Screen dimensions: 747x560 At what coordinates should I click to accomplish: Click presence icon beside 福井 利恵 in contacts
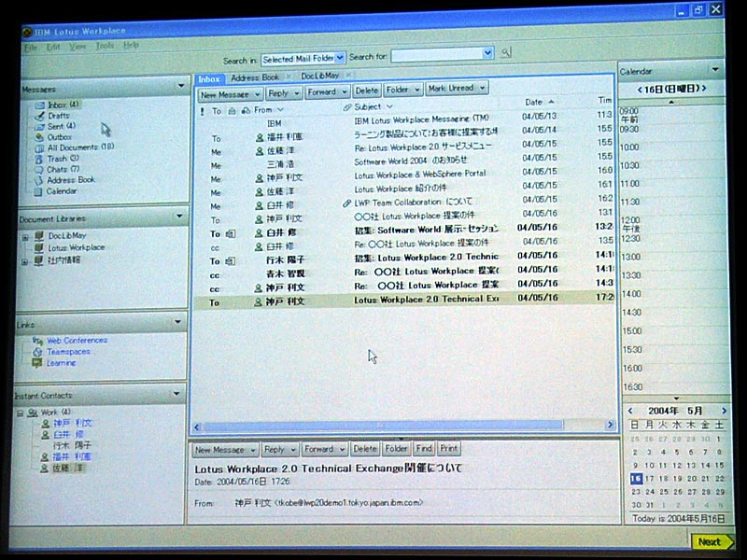point(44,457)
